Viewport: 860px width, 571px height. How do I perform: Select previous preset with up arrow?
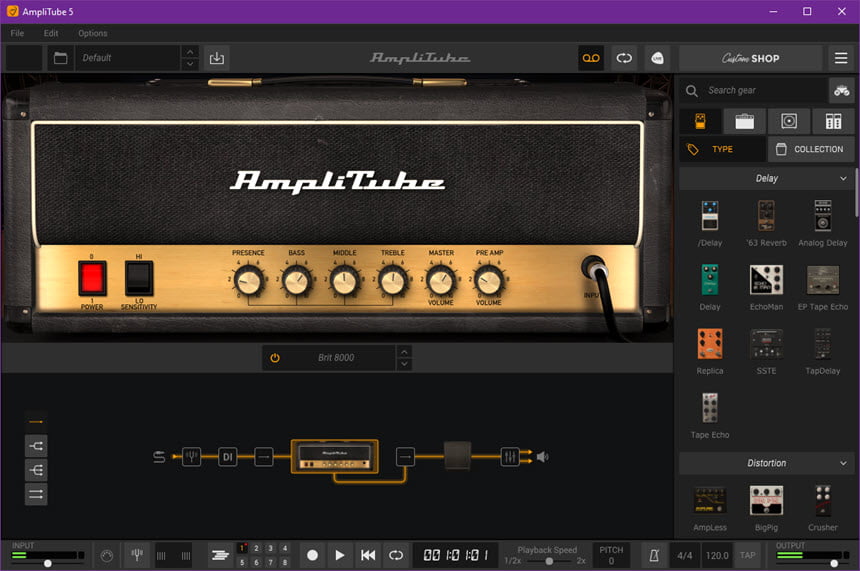(x=190, y=52)
